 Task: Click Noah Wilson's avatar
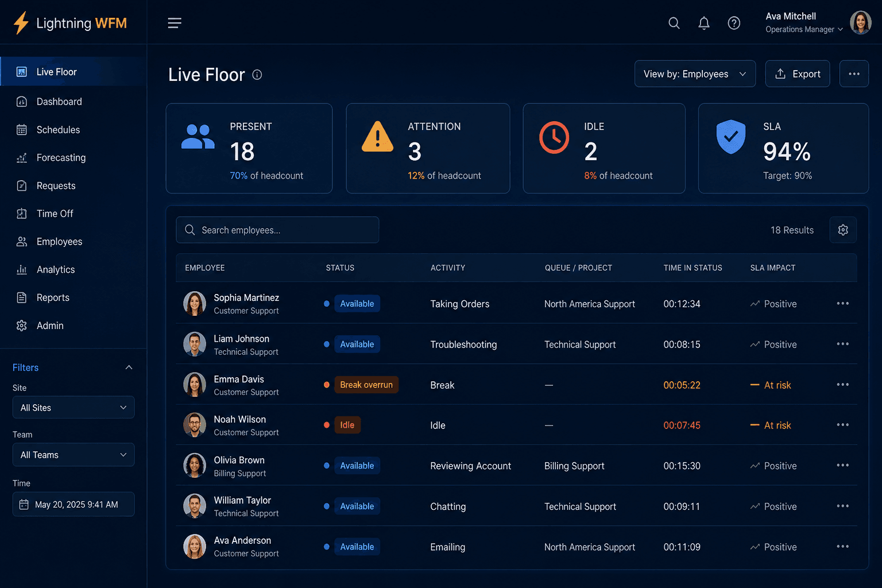[x=195, y=425]
